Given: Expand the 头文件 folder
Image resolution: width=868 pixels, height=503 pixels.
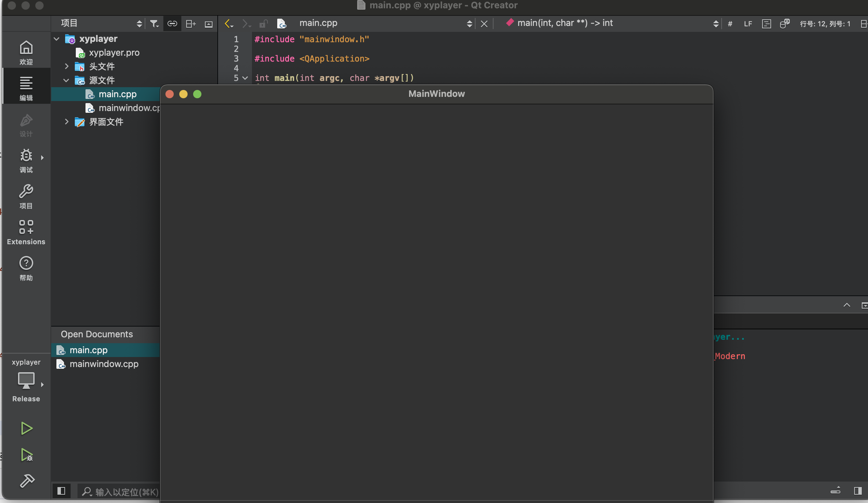Looking at the screenshot, I should point(67,66).
